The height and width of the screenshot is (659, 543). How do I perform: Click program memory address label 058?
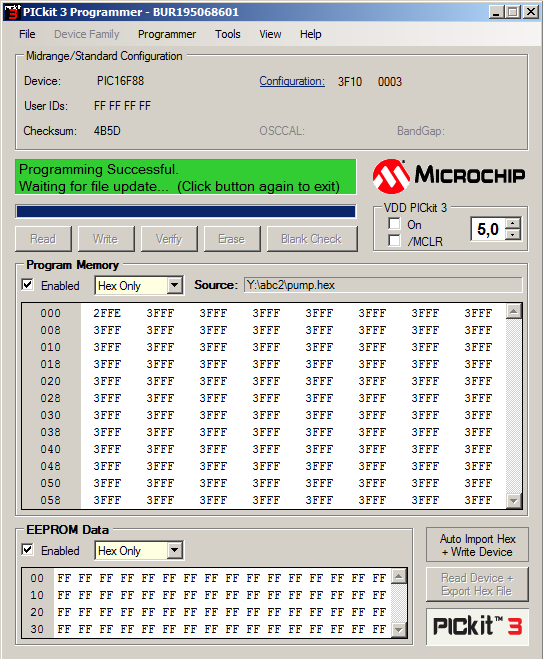click(50, 500)
